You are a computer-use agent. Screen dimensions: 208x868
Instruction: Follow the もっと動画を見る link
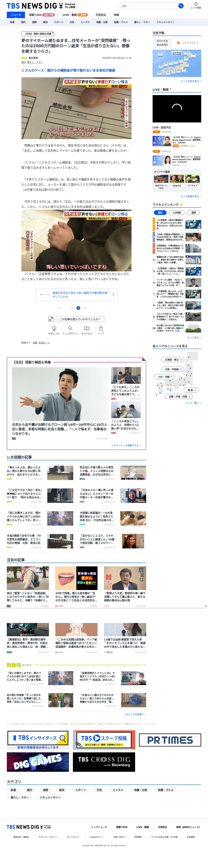tap(191, 196)
